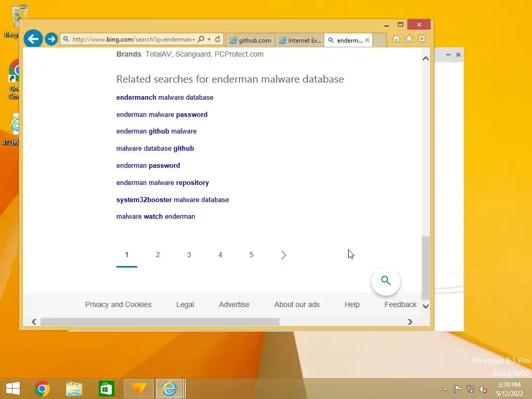Open the Windows Store taskbar icon
The height and width of the screenshot is (399, 532).
(106, 389)
